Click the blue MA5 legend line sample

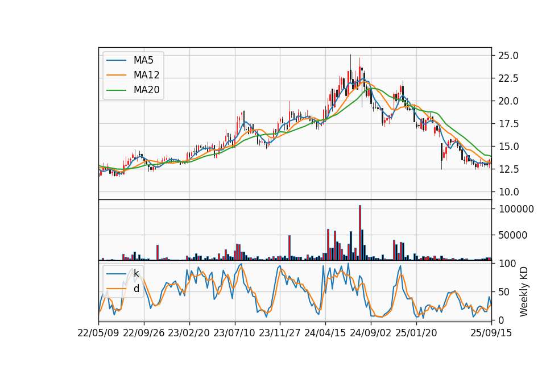(116, 60)
